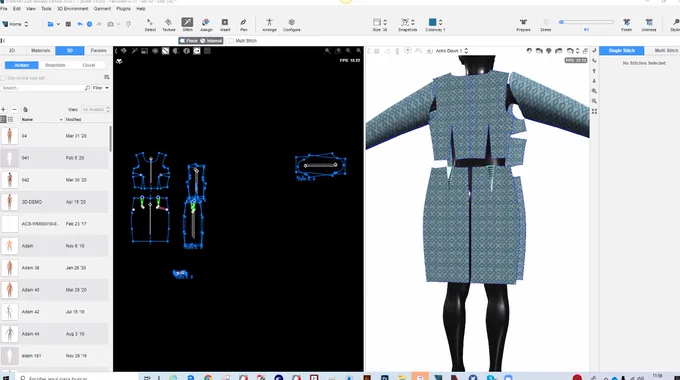The width and height of the screenshot is (680, 380).
Task: Click the camera snapshot icon in the toolbar
Action: tap(111, 24)
